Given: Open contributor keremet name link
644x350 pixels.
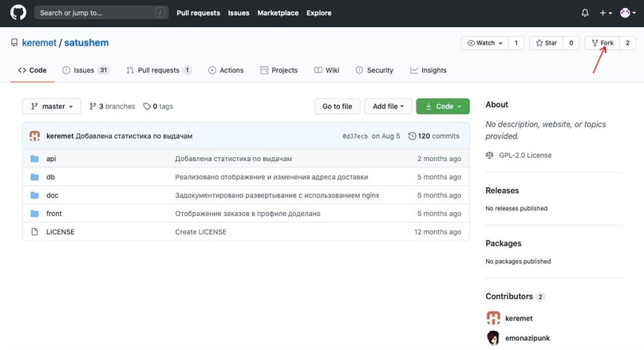Looking at the screenshot, I should point(519,318).
